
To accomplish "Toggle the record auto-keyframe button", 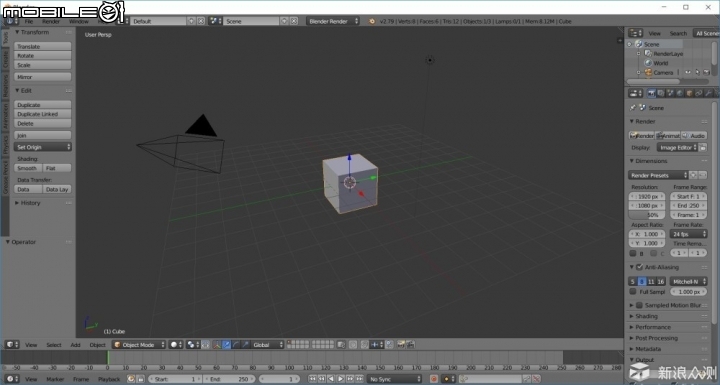I will [x=433, y=379].
